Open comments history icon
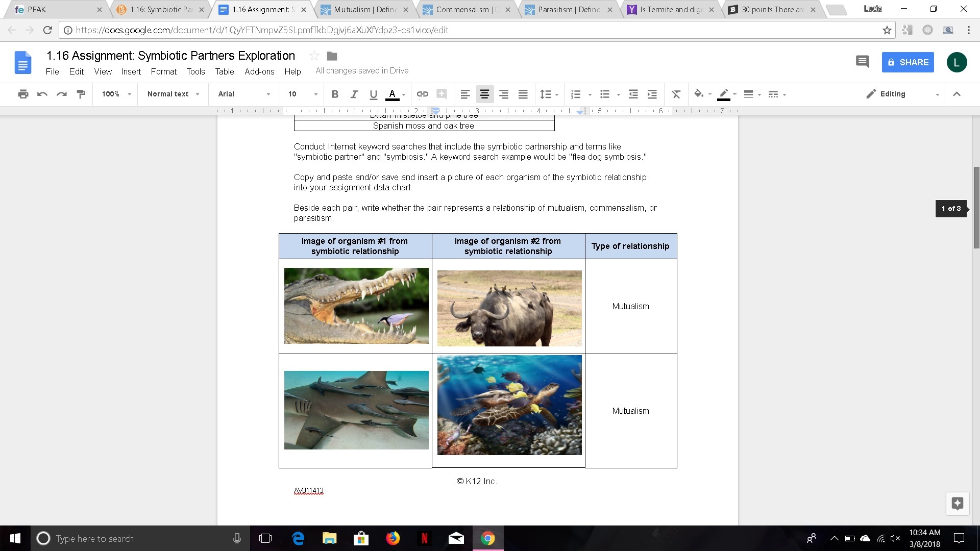This screenshot has height=551, width=980. click(862, 62)
